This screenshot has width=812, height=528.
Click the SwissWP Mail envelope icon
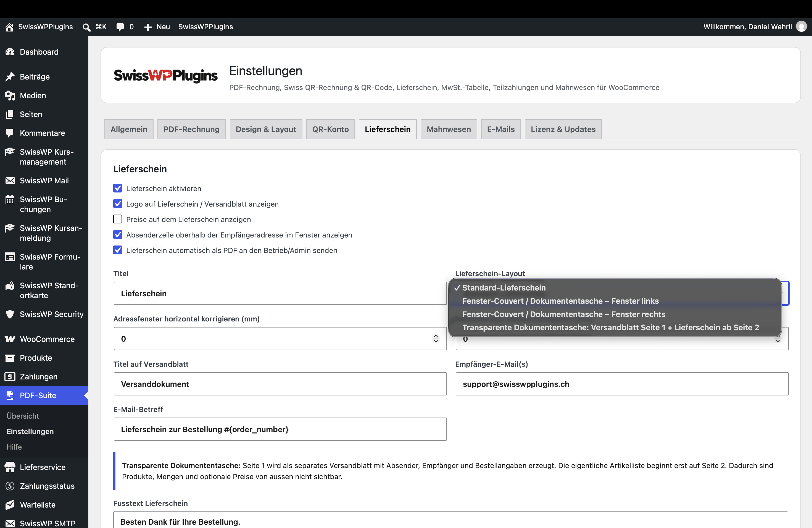[10, 180]
